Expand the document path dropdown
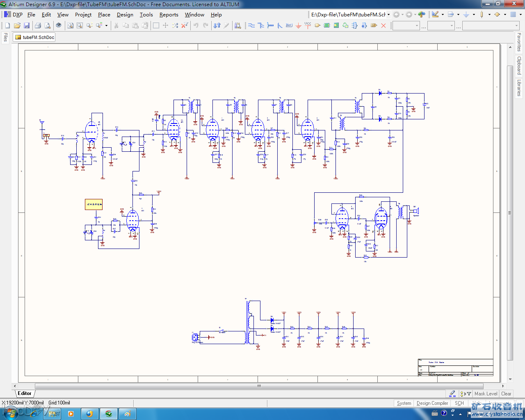Viewport: 525px width, 420px height. pos(388,15)
